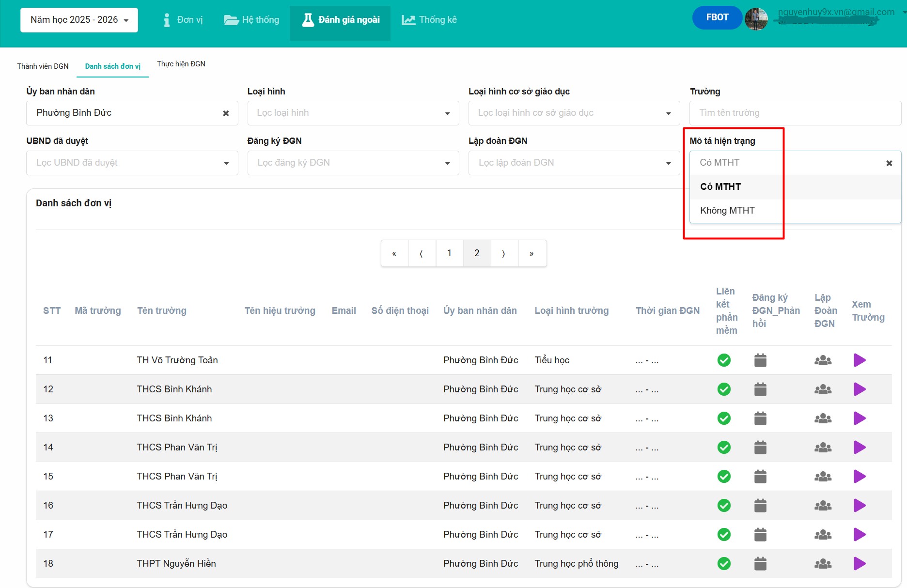Clear the Phường Bình Đức selection
Viewport: 907px width, 588px height.
(x=226, y=113)
